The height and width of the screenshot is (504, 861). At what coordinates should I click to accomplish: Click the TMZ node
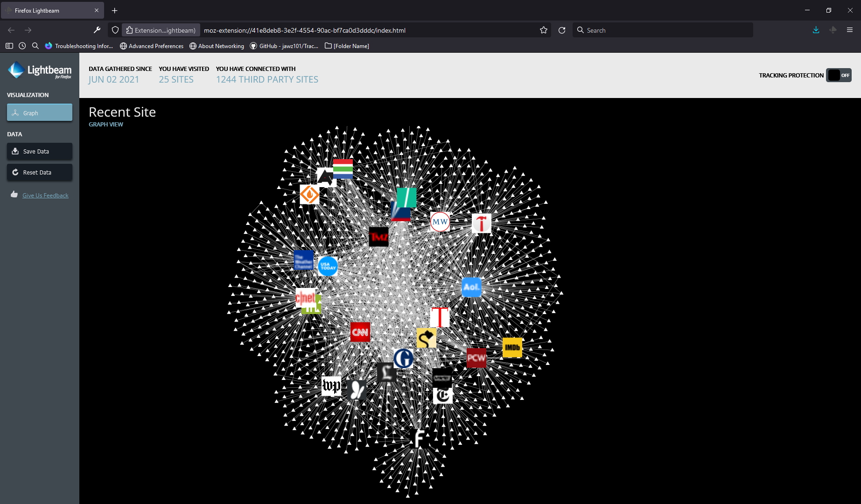coord(378,237)
